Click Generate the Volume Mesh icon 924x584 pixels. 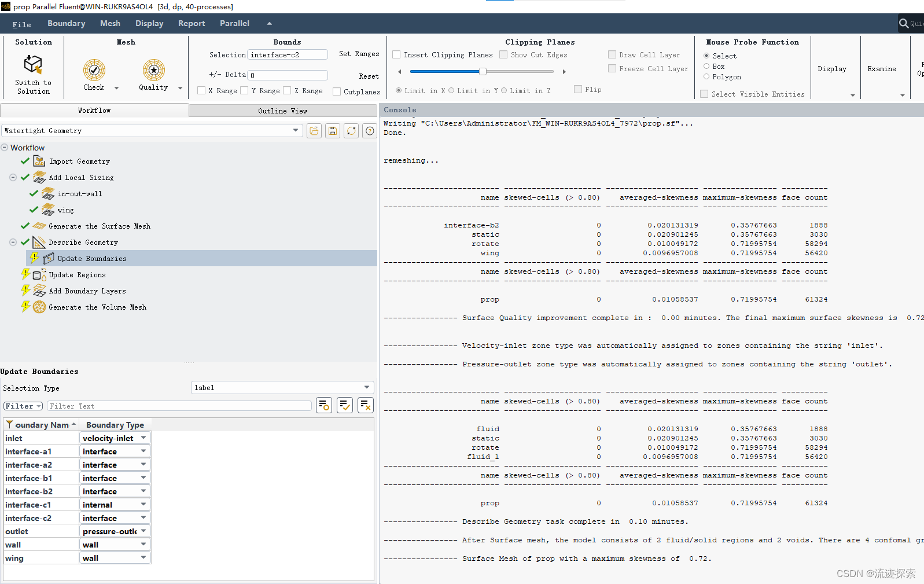click(x=39, y=307)
